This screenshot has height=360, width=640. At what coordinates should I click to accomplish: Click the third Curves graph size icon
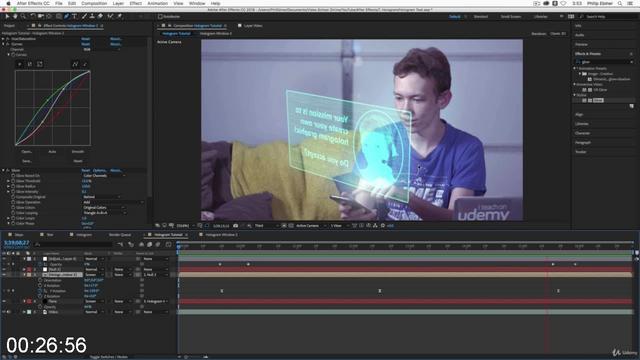[40, 64]
